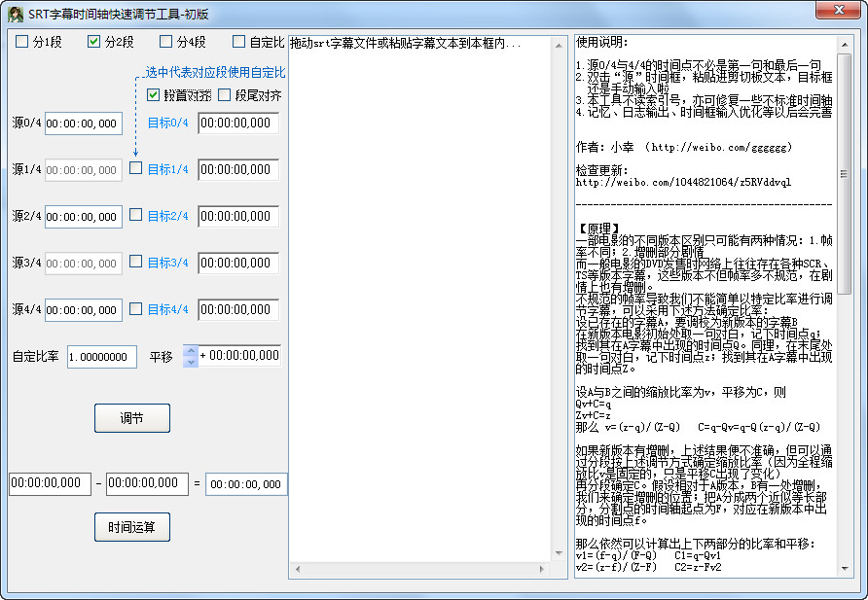The width and height of the screenshot is (868, 600).
Task: Check the box beside 目标2/4
Action: point(135,215)
